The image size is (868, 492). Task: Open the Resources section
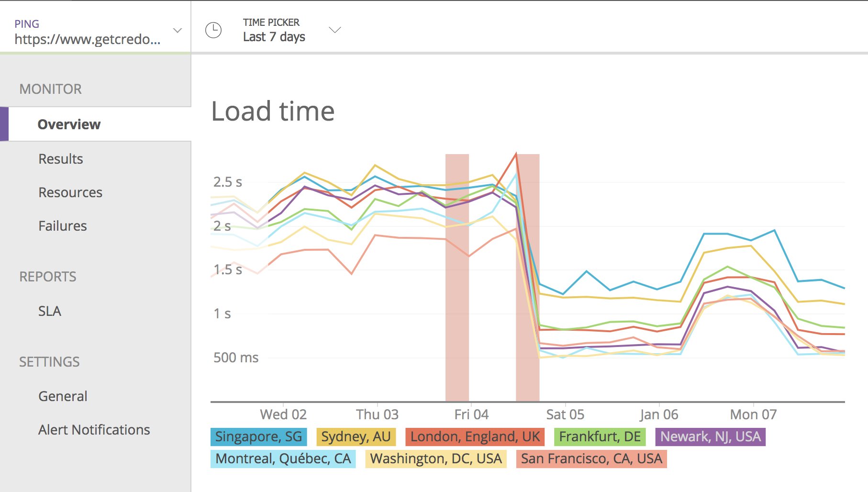click(x=70, y=192)
